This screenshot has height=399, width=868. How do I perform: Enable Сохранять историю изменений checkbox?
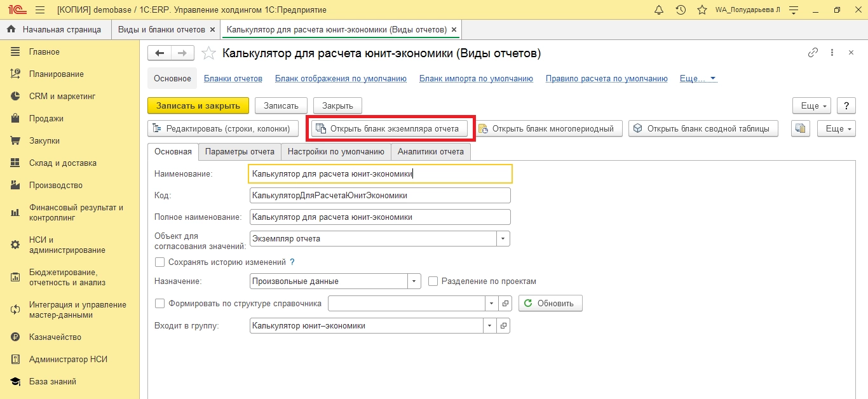coord(159,262)
